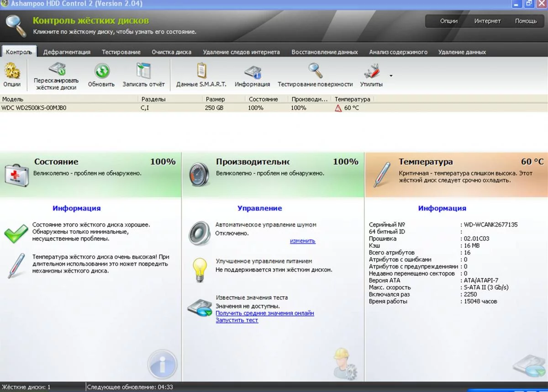This screenshot has height=392, width=548.
Task: Open Восстановление данных tab
Action: pyautogui.click(x=325, y=52)
